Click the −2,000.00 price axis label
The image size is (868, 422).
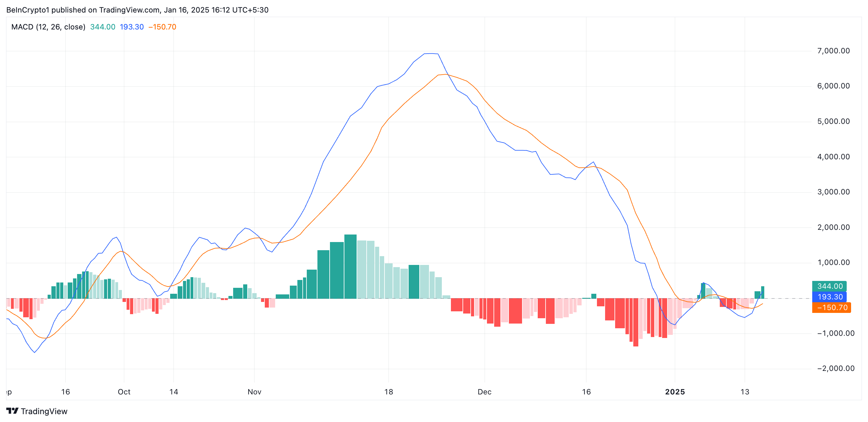click(835, 368)
